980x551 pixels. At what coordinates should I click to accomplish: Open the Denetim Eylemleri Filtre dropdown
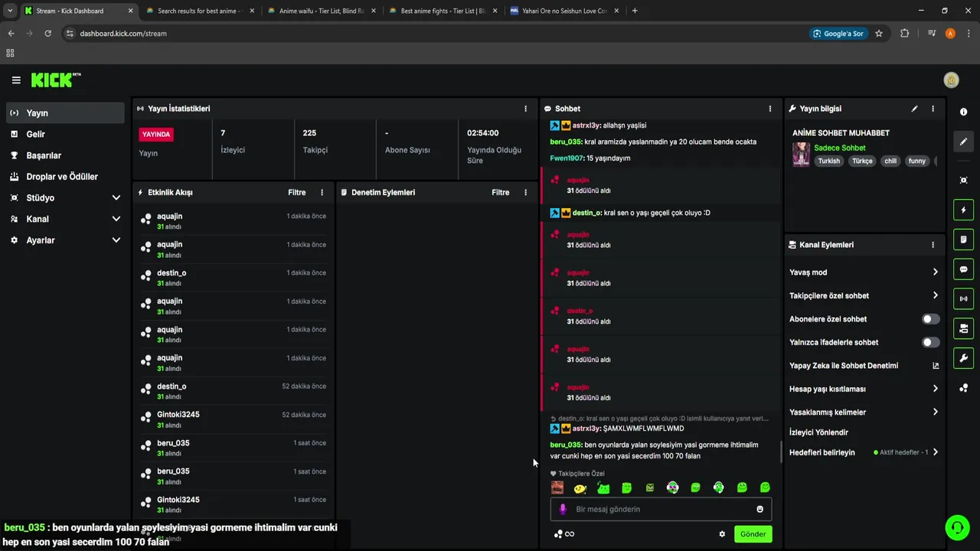point(501,192)
